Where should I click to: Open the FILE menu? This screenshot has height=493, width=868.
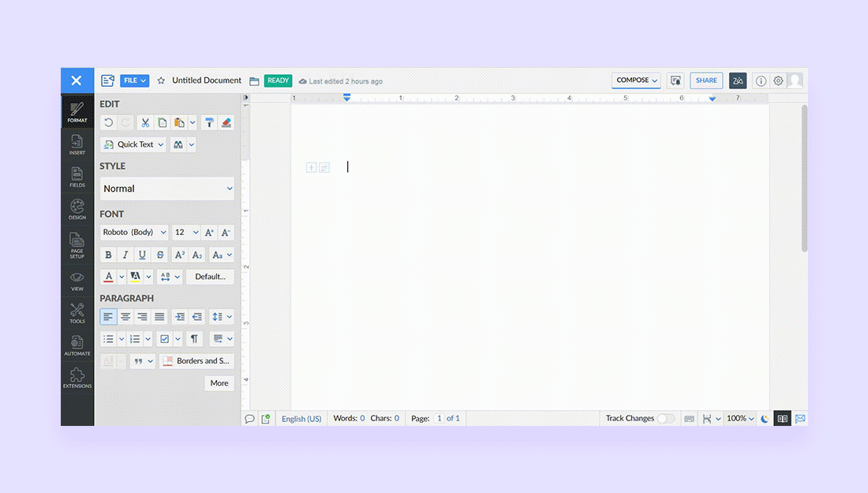[134, 80]
